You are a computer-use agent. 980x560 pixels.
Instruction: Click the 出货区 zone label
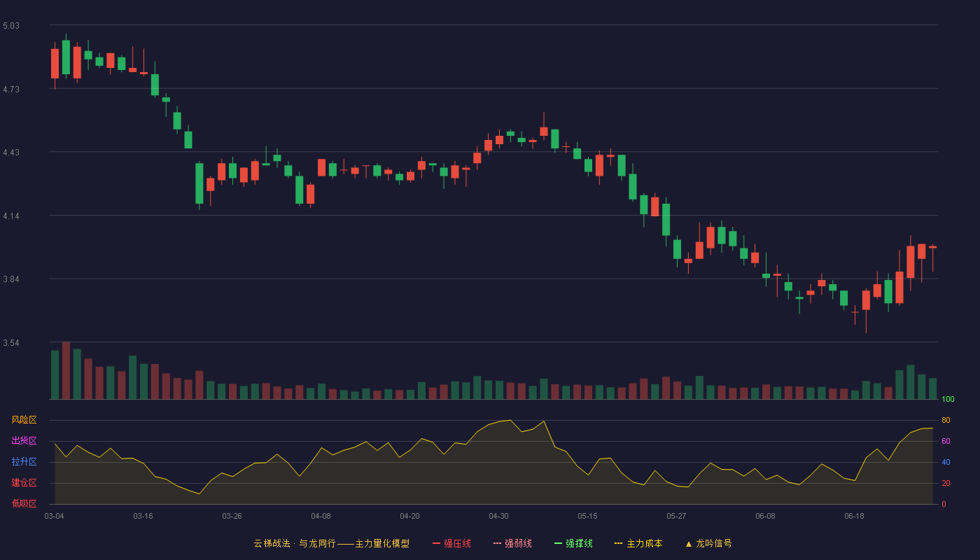coord(24,441)
